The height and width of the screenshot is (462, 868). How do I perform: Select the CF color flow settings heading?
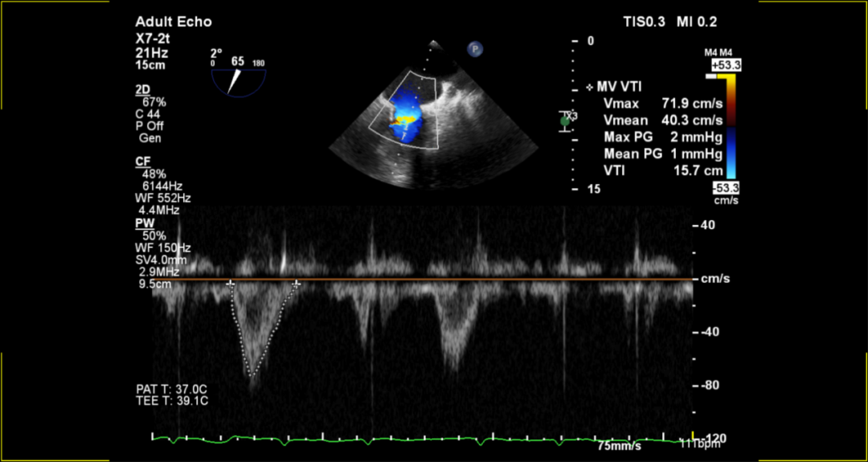(x=142, y=161)
